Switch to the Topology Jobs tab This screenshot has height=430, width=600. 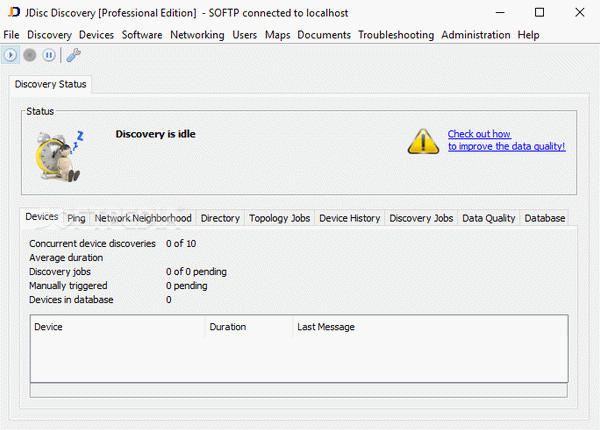click(279, 218)
